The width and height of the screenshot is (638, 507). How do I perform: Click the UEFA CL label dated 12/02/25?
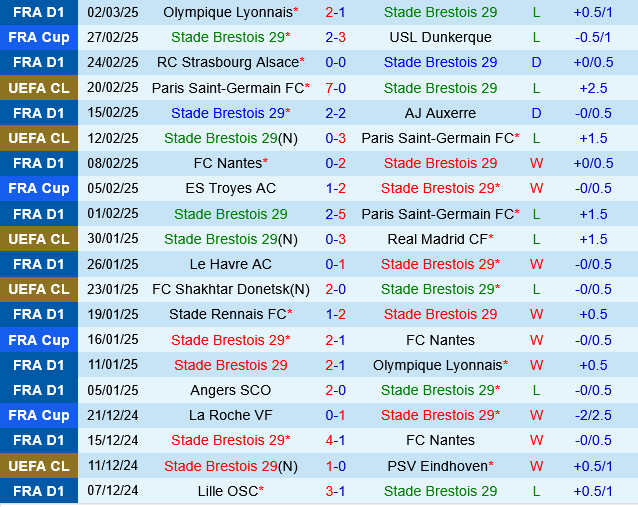point(39,138)
